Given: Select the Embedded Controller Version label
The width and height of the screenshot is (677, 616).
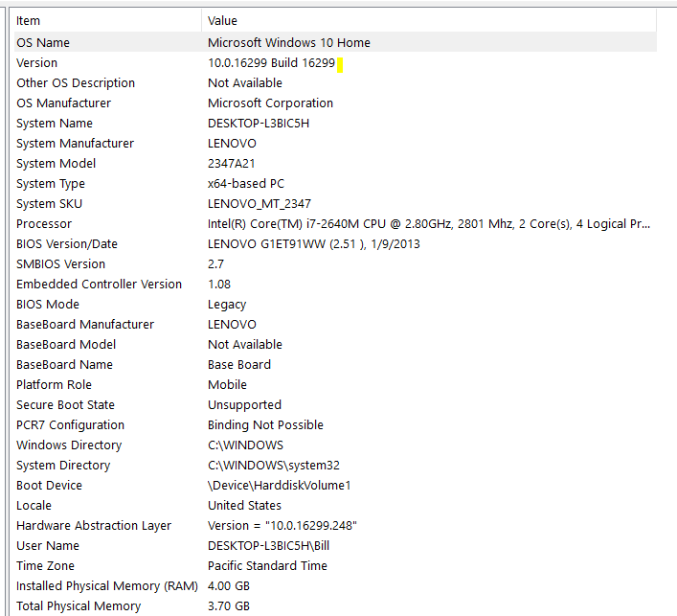Looking at the screenshot, I should pyautogui.click(x=99, y=284).
